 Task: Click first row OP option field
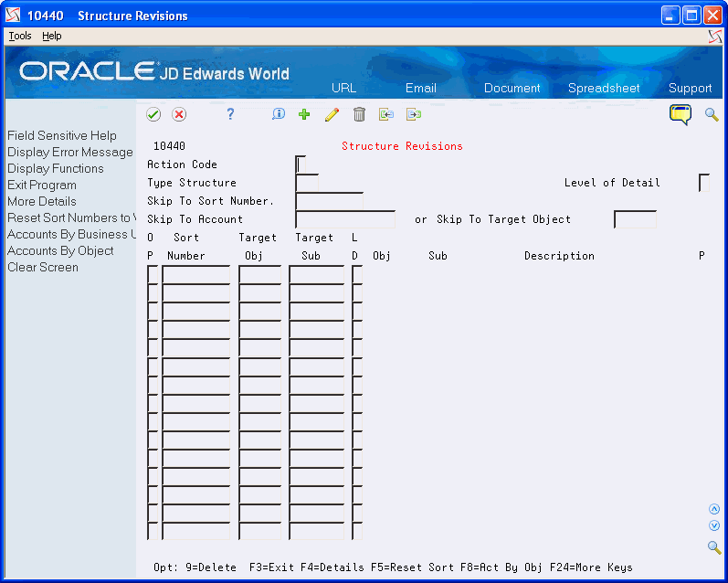tap(153, 274)
